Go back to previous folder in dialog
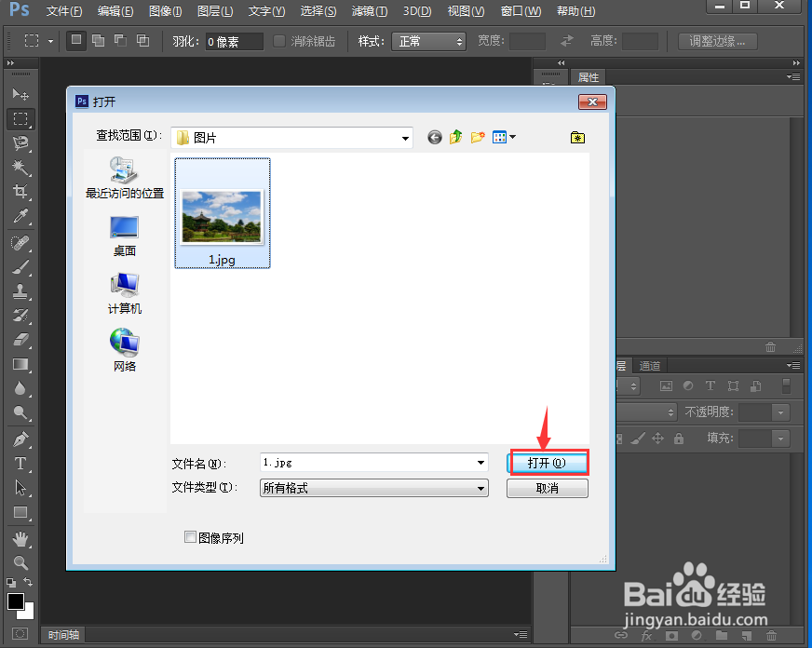 [435, 137]
